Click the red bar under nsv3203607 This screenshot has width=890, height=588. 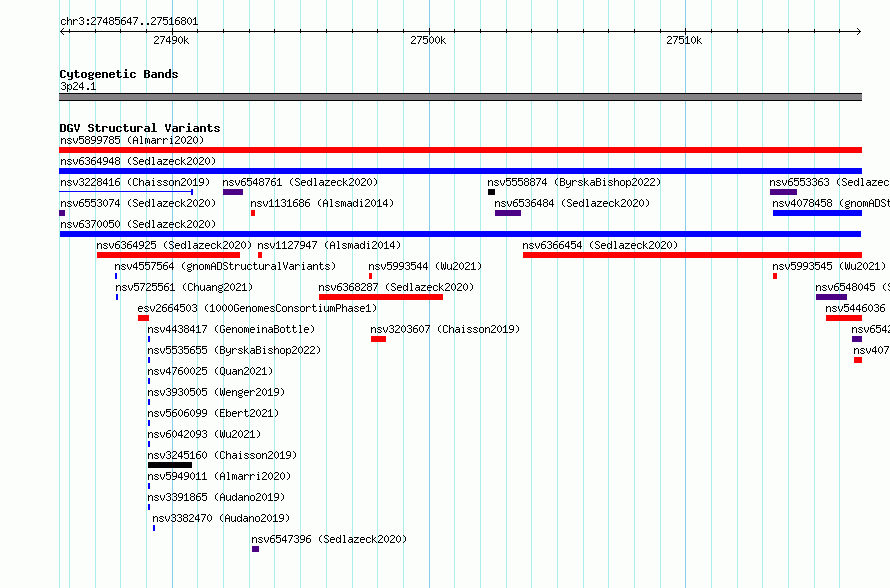coord(379,339)
